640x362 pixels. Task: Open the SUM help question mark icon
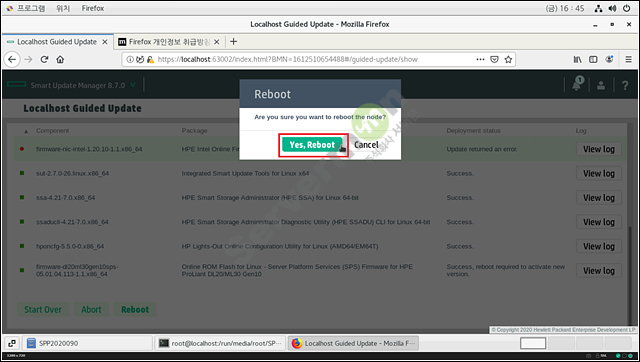click(x=625, y=85)
